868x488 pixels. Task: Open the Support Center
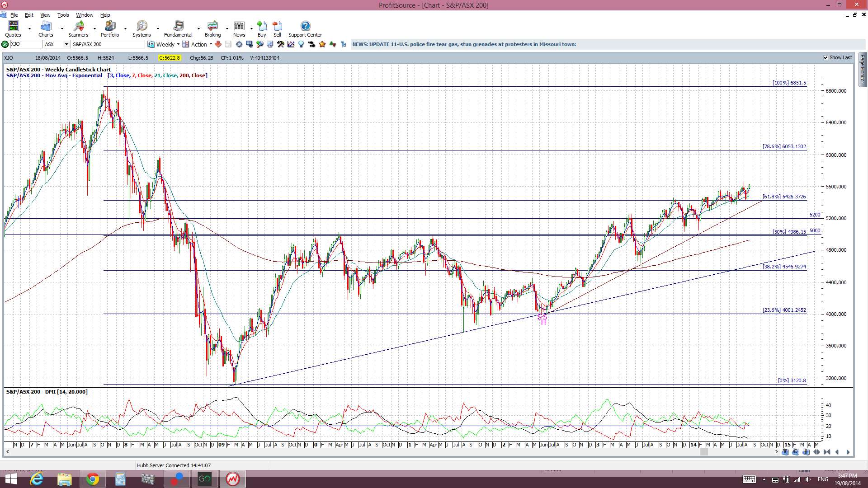[305, 29]
